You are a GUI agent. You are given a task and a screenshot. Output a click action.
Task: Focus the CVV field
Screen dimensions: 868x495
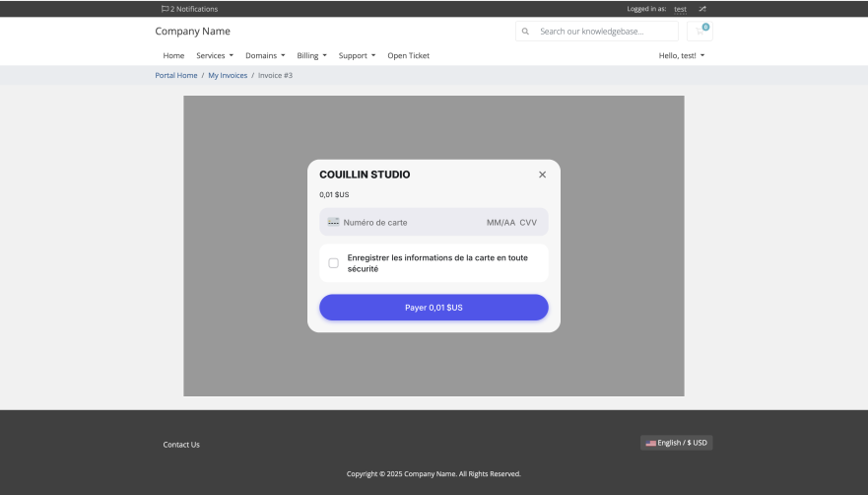click(528, 222)
